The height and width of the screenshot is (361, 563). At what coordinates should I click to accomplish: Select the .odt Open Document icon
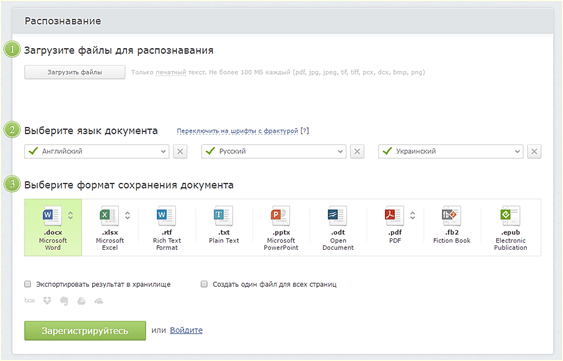337,215
